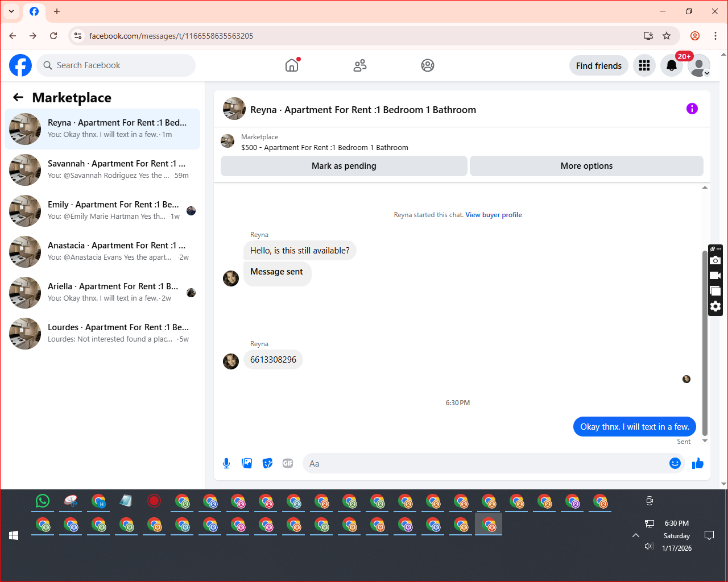Click the chat scrollbar up arrow

click(705, 188)
